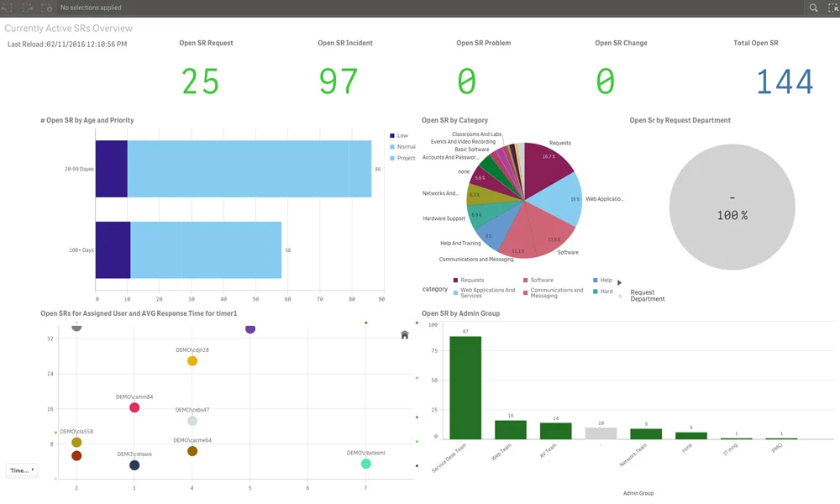
Task: Toggle Requests category in pie legend
Action: (x=468, y=280)
